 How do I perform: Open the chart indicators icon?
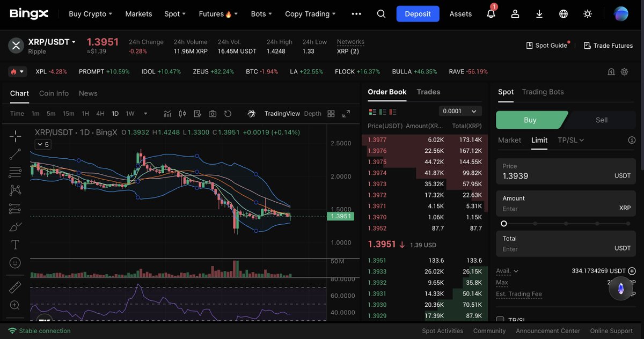click(x=167, y=114)
